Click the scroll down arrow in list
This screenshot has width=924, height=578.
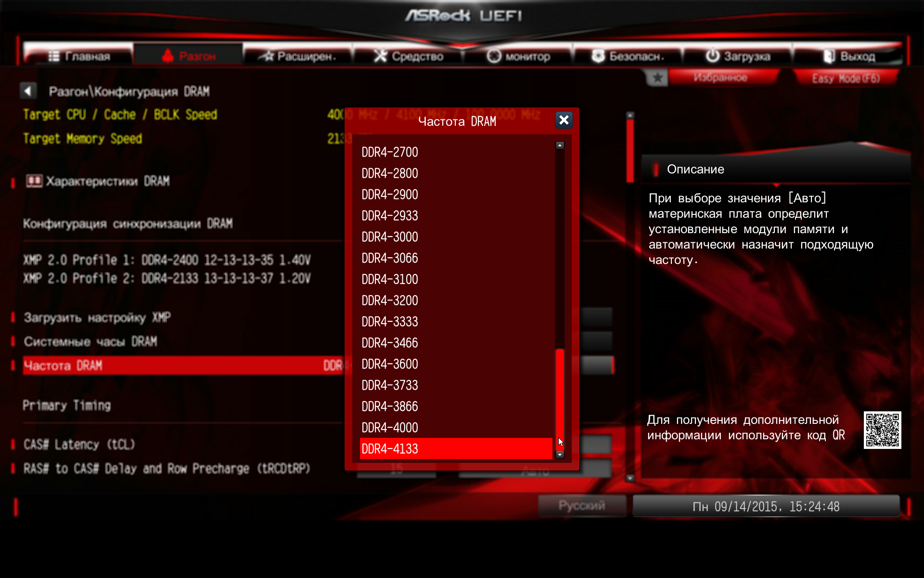(x=560, y=455)
